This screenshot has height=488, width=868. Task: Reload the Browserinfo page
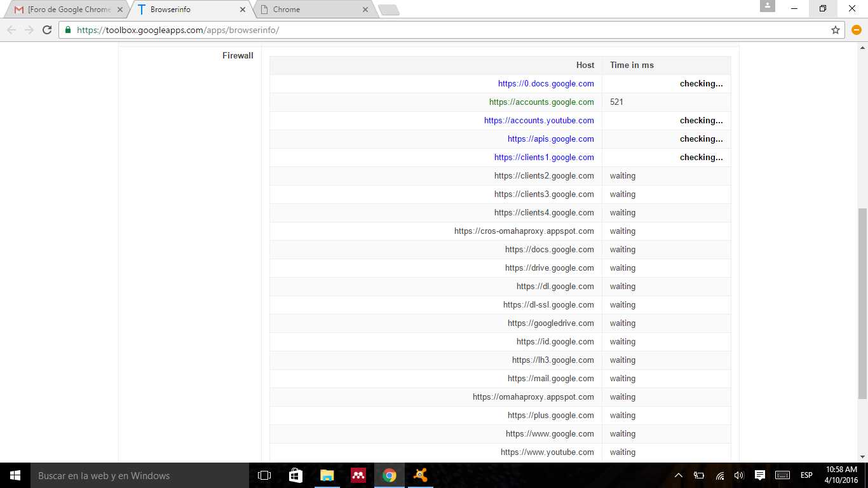[x=47, y=30]
